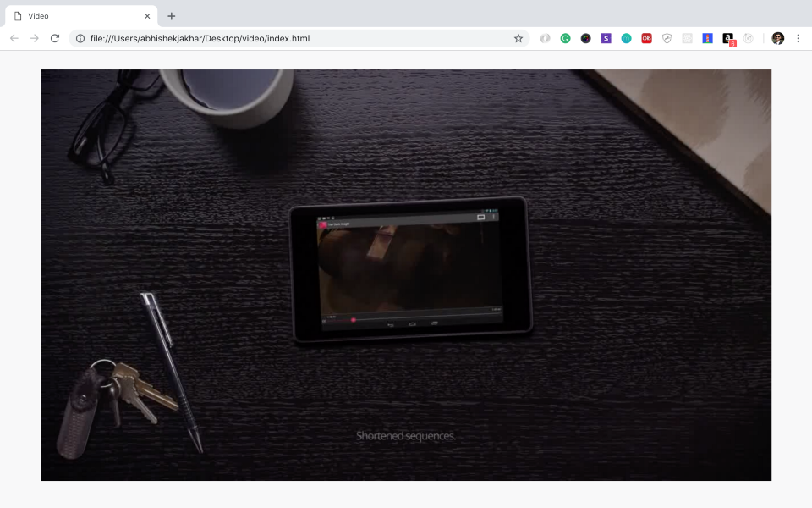Open the Amazon extension with badge
The height and width of the screenshot is (508, 812).
(x=728, y=39)
